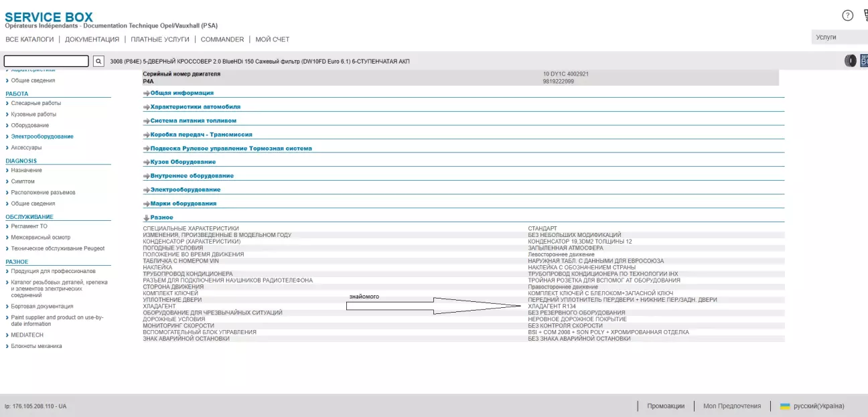Open Кузовные работы in sidebar
The image size is (868, 417).
click(33, 114)
